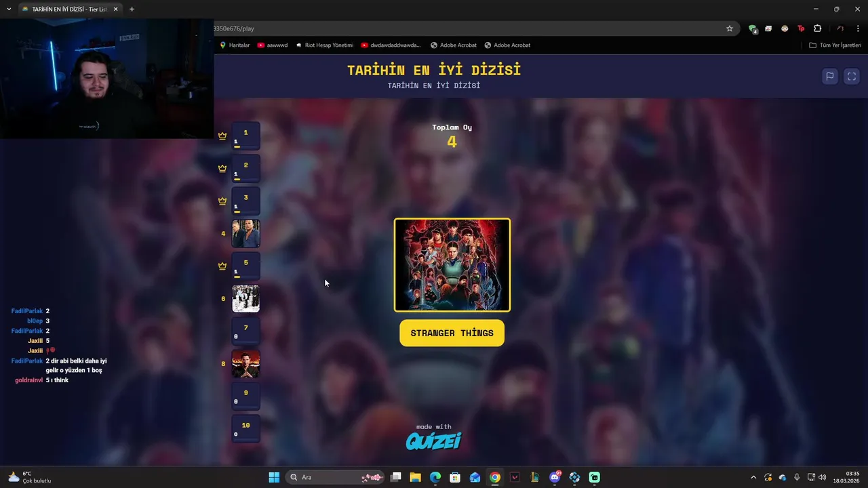The image size is (868, 488).
Task: Open the Outlook mail taskbar icon
Action: 475,477
